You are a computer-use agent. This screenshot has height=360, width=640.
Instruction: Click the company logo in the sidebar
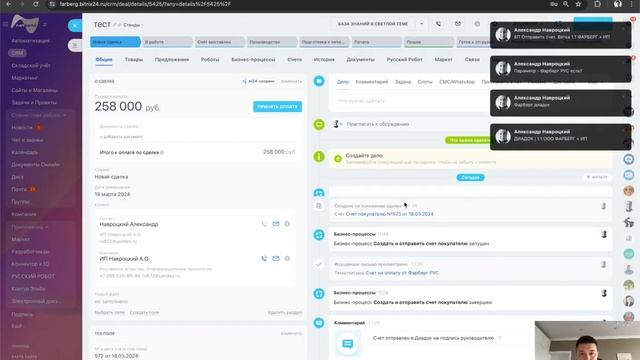point(25,24)
